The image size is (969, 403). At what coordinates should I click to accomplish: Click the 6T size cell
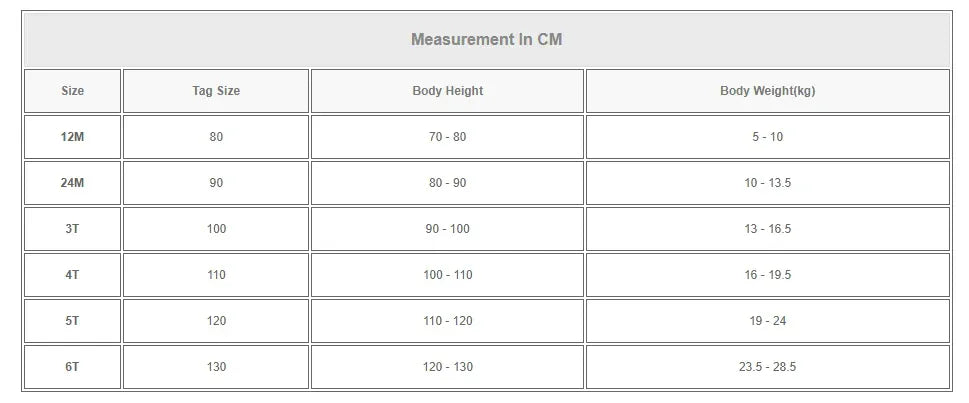pyautogui.click(x=73, y=367)
